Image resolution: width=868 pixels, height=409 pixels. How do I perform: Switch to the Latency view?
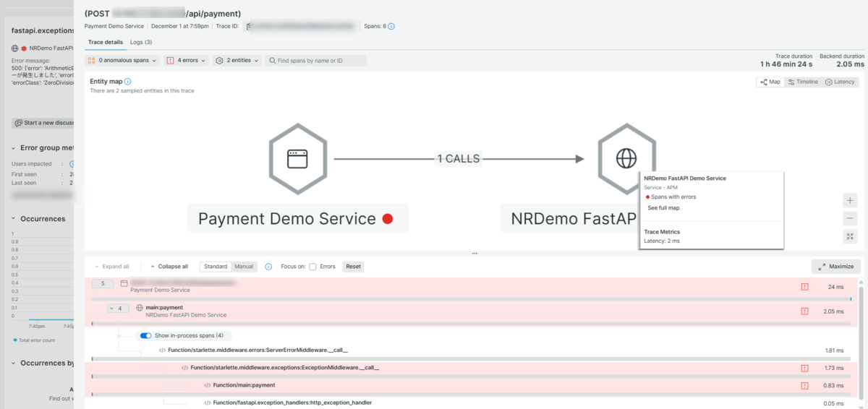840,82
